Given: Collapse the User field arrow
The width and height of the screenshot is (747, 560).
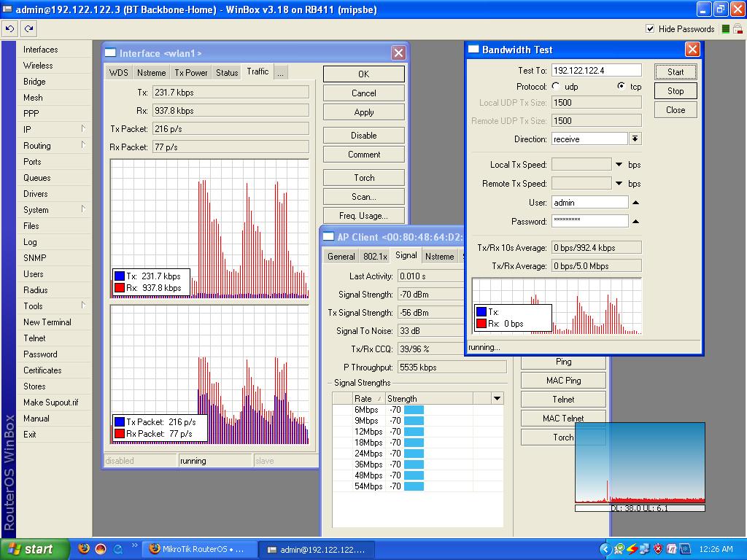Looking at the screenshot, I should point(635,203).
